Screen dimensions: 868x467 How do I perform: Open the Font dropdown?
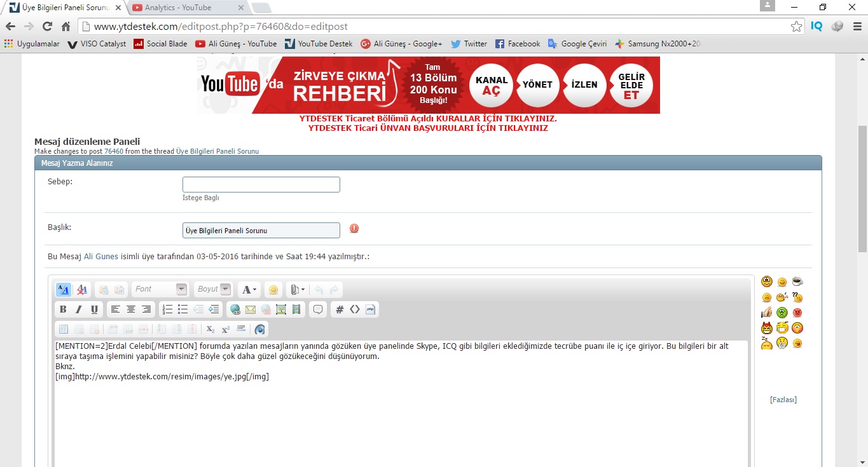click(x=160, y=289)
